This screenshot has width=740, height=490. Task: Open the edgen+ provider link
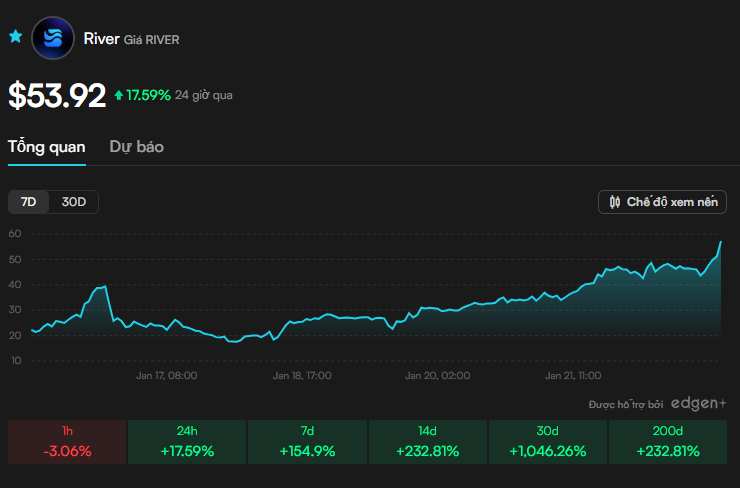(698, 404)
